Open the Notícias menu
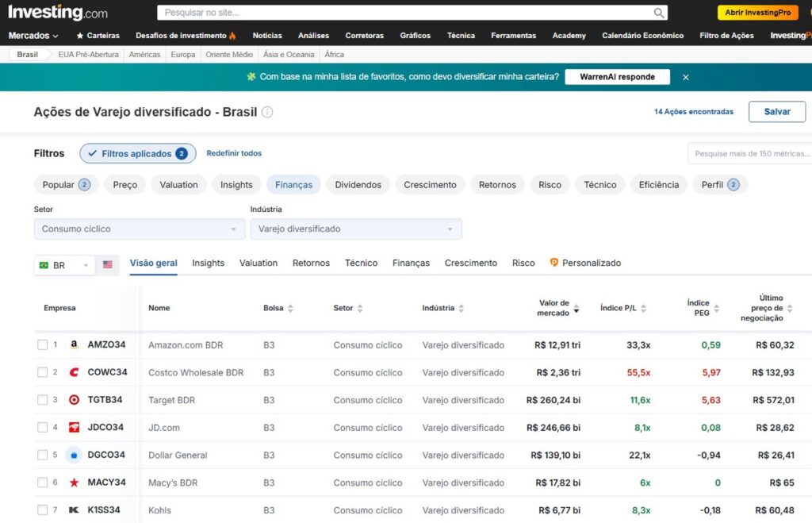This screenshot has height=523, width=812. 267,36
